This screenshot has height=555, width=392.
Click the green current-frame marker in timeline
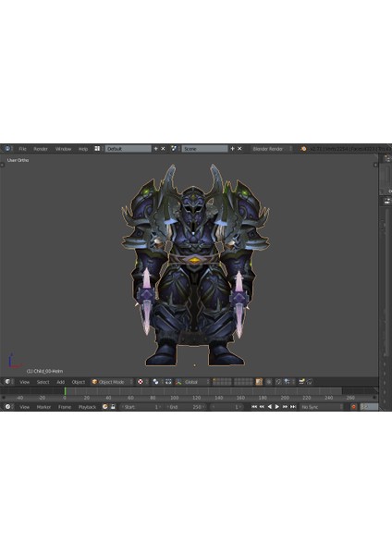click(65, 391)
